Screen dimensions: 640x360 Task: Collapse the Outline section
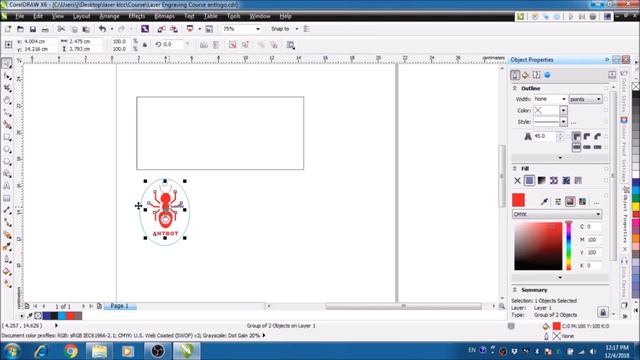[x=515, y=88]
